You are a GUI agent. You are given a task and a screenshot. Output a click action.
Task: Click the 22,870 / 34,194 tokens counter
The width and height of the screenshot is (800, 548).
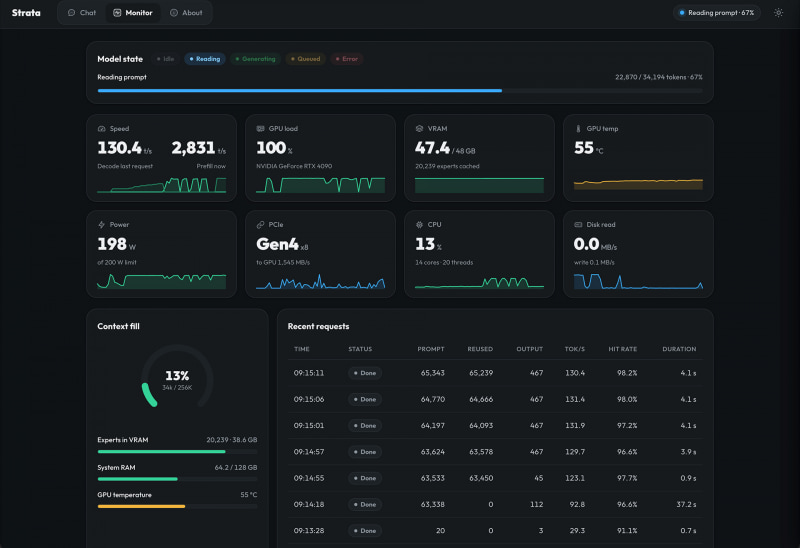pos(659,77)
